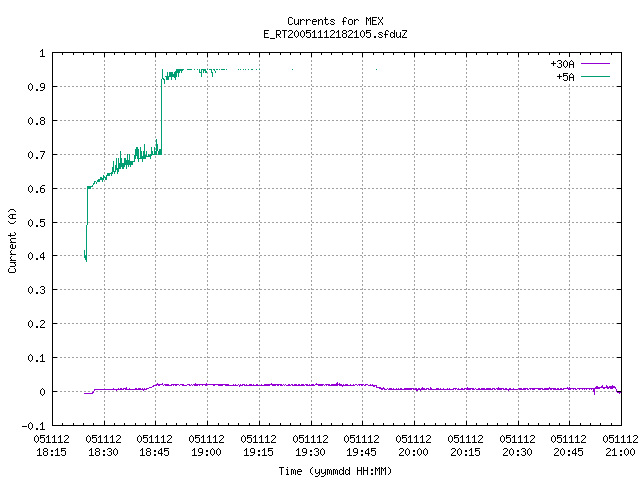
Task: Click the y-axis label 'Current (A)'
Action: coord(12,240)
